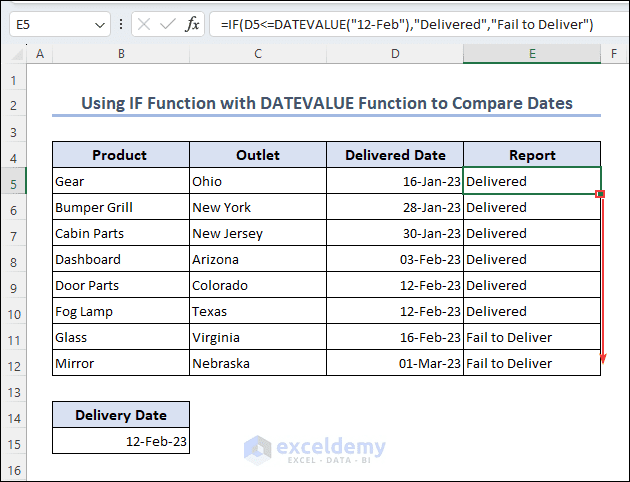
Task: Select the Door Parts cell
Action: coord(121,285)
